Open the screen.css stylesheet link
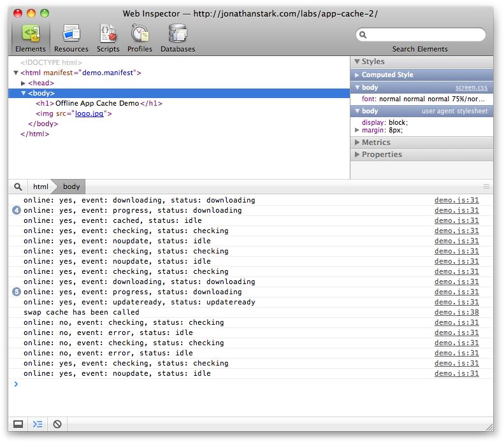This screenshot has height=442, width=504. tap(471, 87)
